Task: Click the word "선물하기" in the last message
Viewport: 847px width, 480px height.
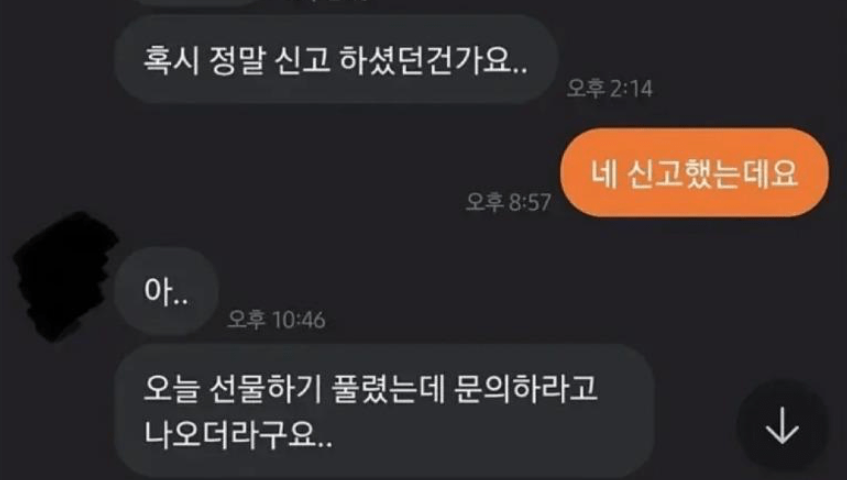Action: (x=265, y=389)
